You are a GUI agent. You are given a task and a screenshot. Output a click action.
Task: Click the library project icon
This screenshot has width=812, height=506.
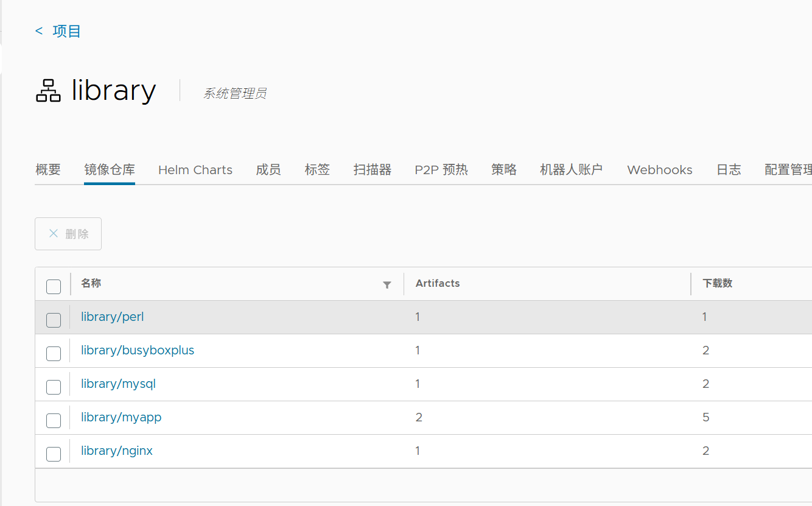point(48,91)
